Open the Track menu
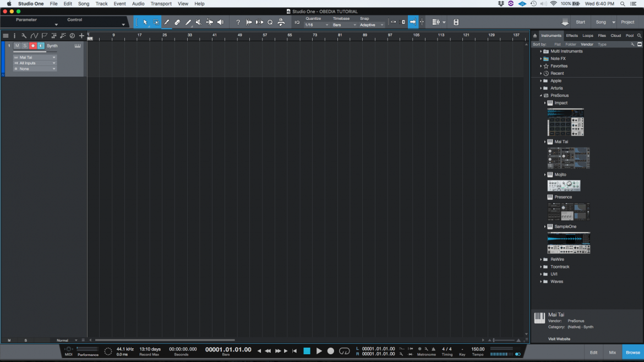Screen dimensions: 644x362 point(101,4)
